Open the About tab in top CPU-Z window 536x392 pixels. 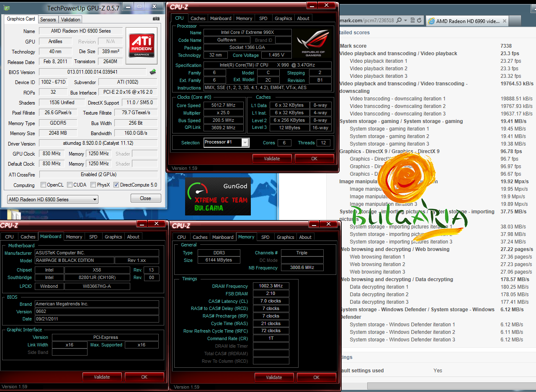(x=303, y=18)
